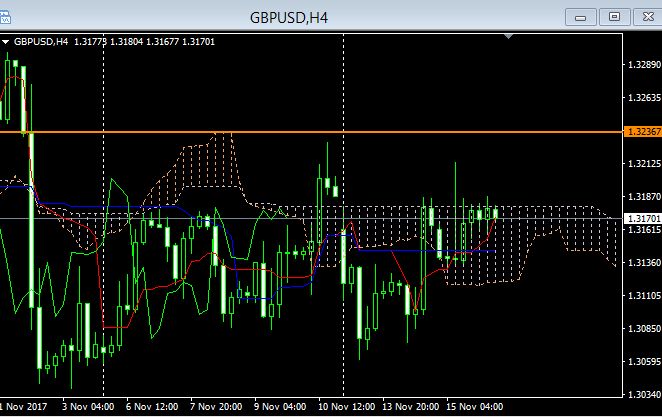Click the 1.32635 price scale value
This screenshot has height=418, width=662.
coord(644,98)
